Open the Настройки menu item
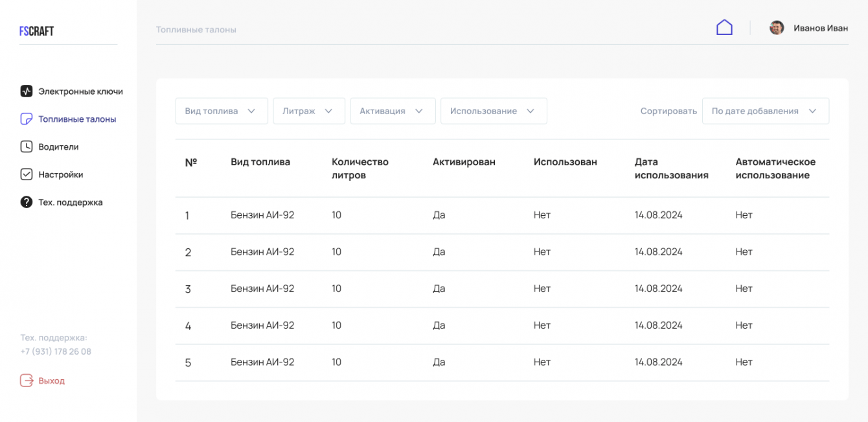 tap(60, 174)
